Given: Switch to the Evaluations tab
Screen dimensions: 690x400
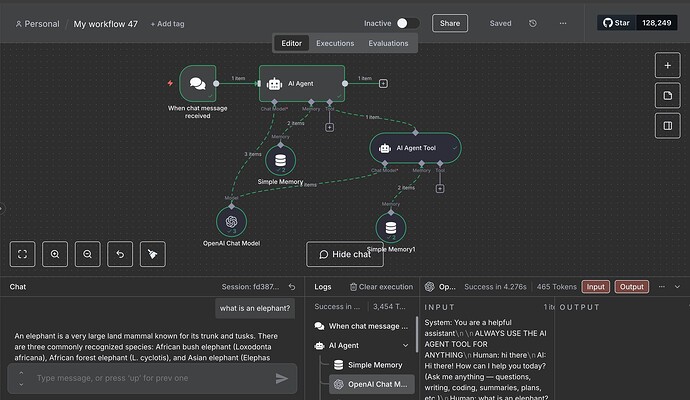Looking at the screenshot, I should click(x=388, y=43).
